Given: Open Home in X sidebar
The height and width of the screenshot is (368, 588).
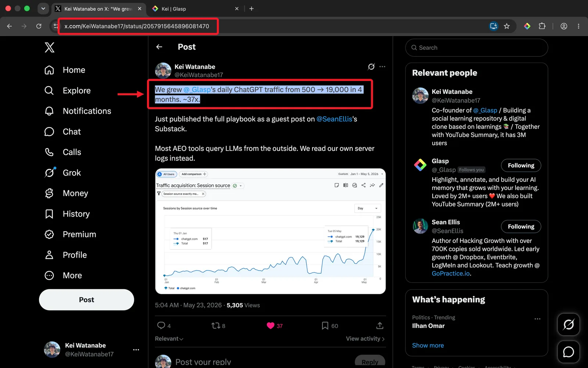Looking at the screenshot, I should click(65, 70).
